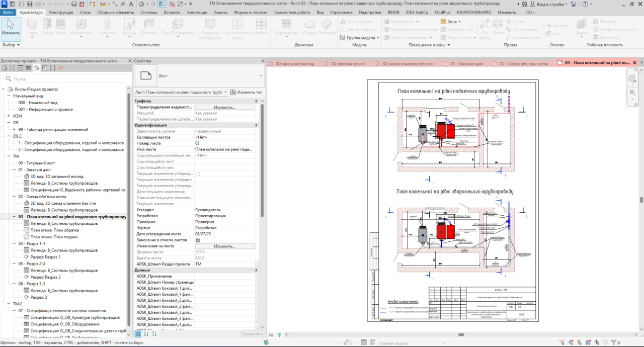Click the link icon in project browser toolbar

pos(60,68)
